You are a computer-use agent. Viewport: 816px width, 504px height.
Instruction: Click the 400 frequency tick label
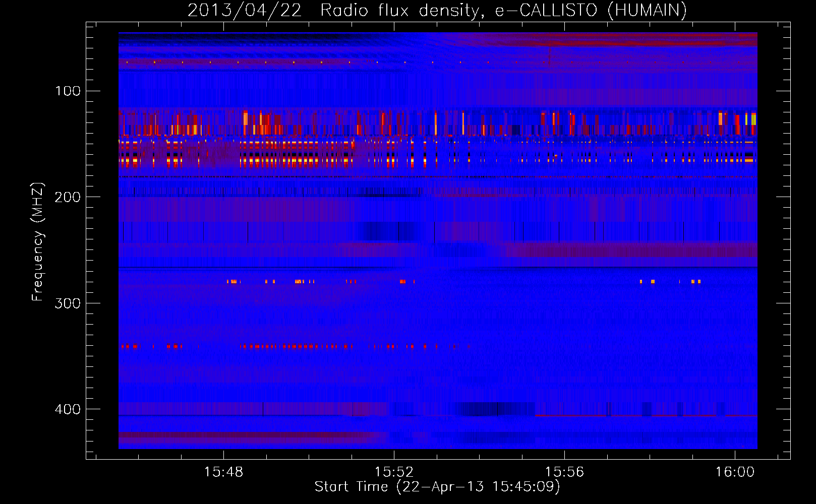click(x=68, y=409)
